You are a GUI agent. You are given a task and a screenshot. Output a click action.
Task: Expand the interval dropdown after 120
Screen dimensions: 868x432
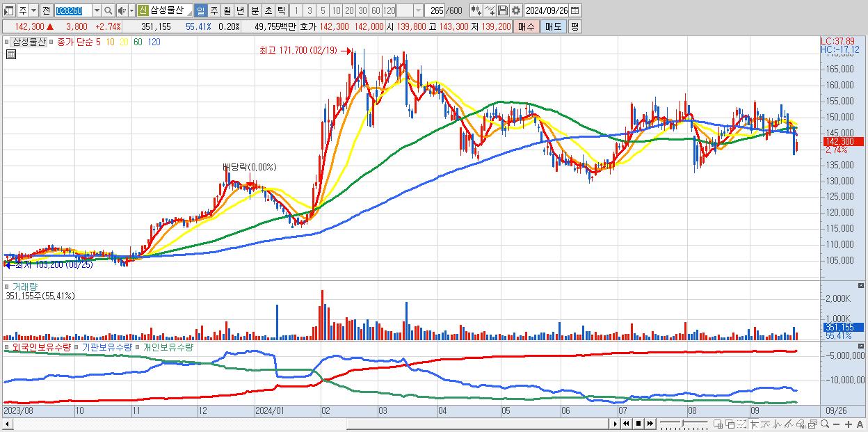pyautogui.click(x=418, y=10)
